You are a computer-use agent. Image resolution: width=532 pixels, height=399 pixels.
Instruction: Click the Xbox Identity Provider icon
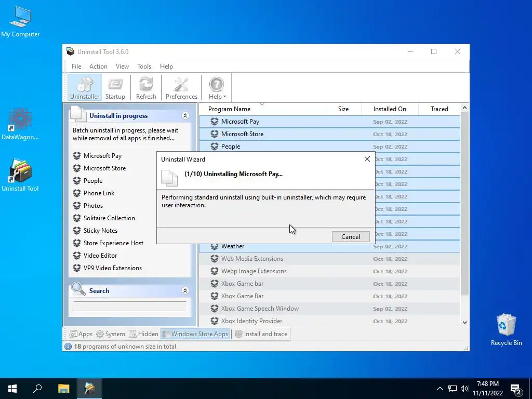(x=215, y=321)
